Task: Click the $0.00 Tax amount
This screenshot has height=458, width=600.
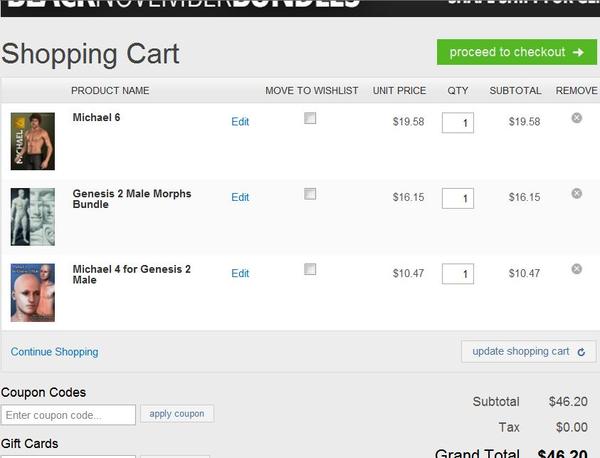Action: point(572,427)
